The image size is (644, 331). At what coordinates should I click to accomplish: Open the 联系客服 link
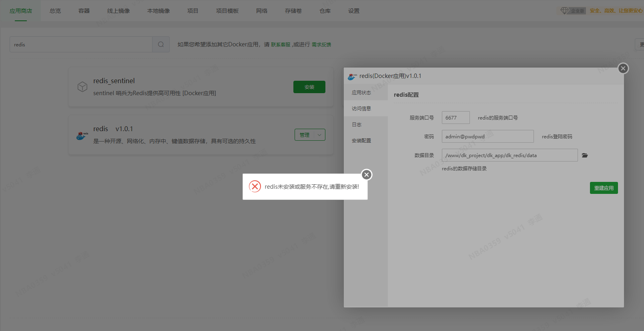(x=281, y=44)
